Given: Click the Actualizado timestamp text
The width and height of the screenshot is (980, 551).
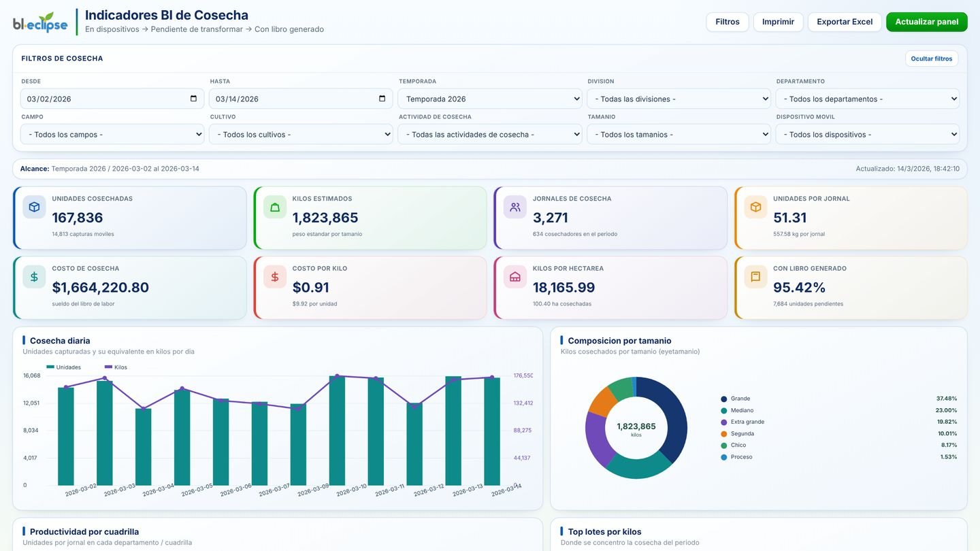Looking at the screenshot, I should tap(908, 169).
